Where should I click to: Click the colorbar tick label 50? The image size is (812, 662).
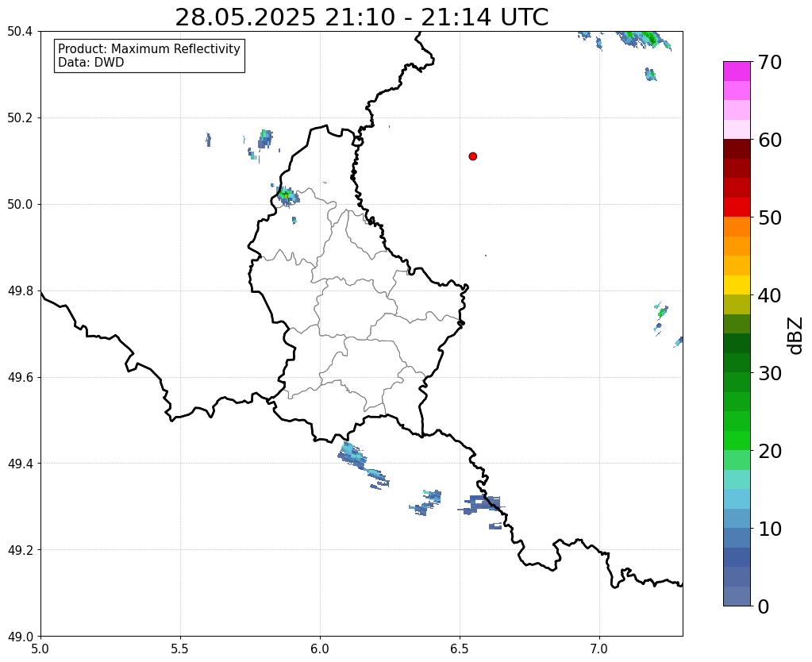tap(770, 217)
